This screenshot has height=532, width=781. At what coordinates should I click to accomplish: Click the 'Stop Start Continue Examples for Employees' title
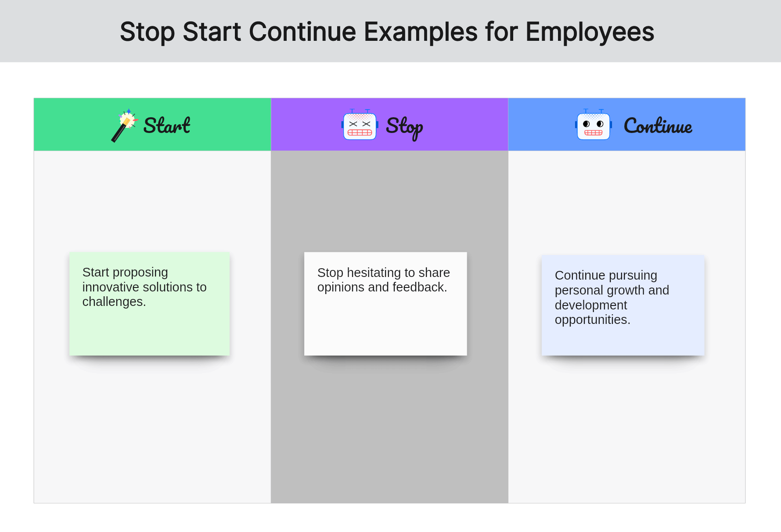tap(387, 32)
